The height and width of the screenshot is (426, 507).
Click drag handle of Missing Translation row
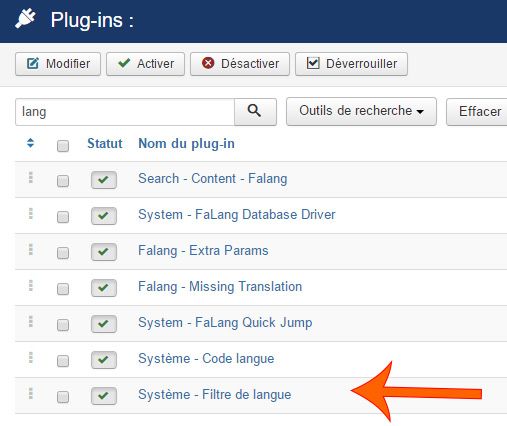click(31, 286)
